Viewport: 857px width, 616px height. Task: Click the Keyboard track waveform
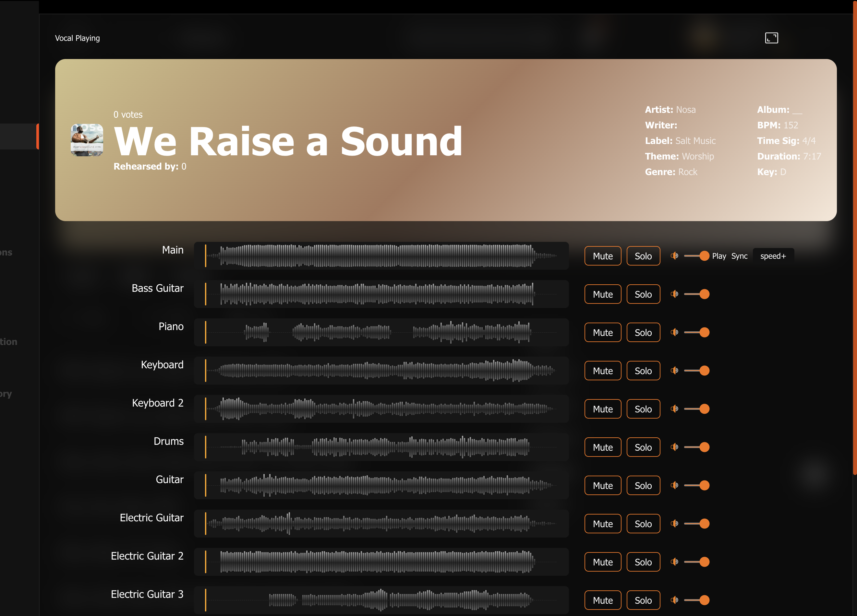(x=382, y=371)
